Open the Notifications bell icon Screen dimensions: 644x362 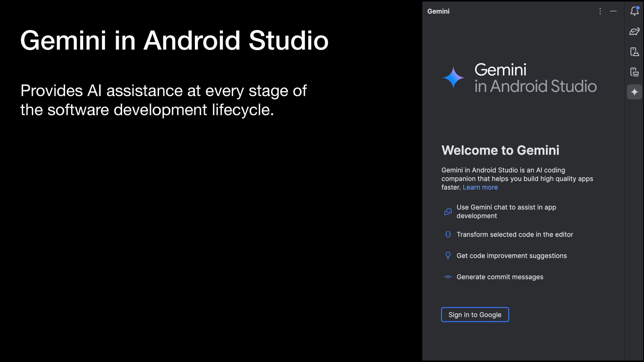tap(634, 11)
